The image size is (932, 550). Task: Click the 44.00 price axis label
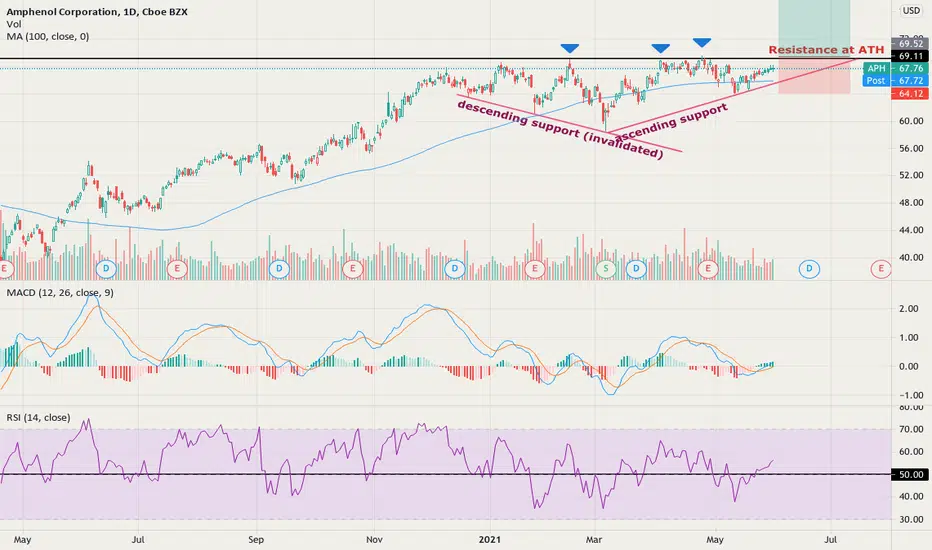click(911, 230)
